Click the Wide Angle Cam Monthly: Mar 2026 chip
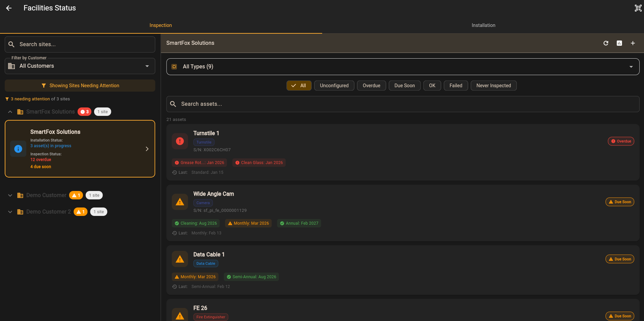The width and height of the screenshot is (644, 321). 248,223
